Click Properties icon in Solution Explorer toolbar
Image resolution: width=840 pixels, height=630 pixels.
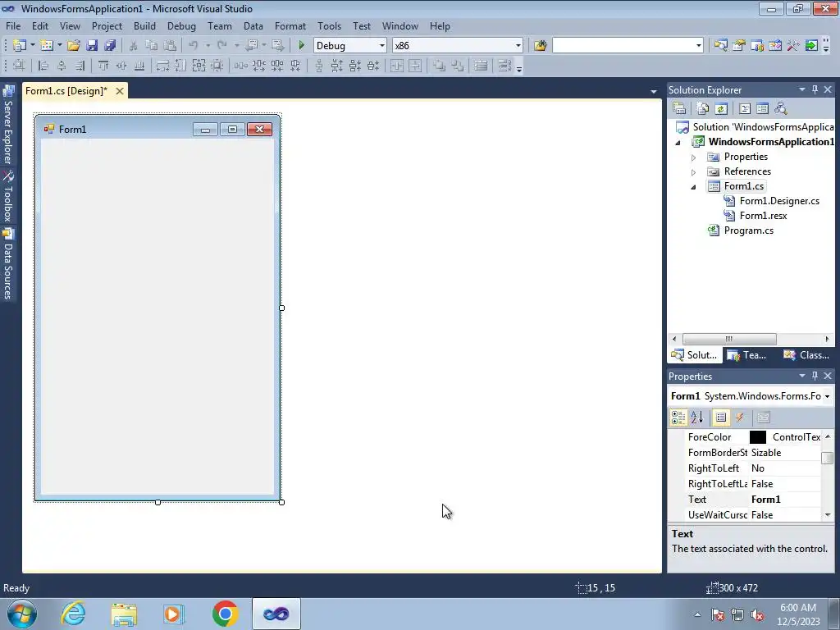point(679,109)
